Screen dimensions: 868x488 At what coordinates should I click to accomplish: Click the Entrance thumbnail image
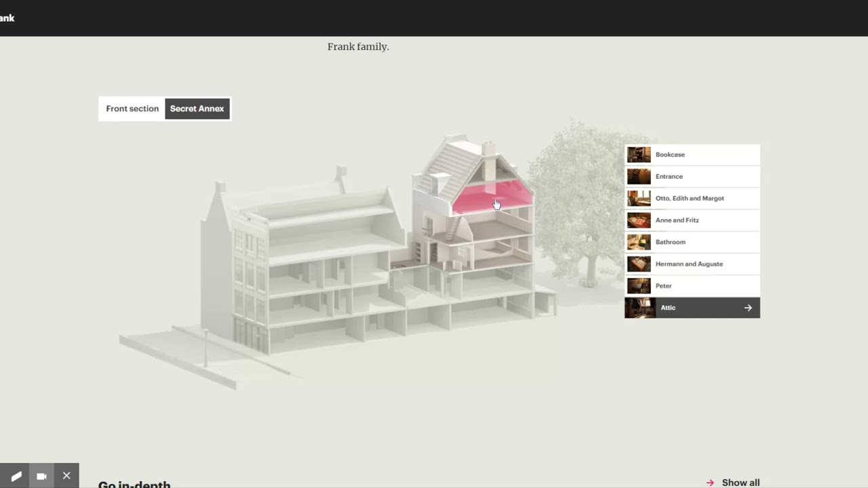point(639,176)
